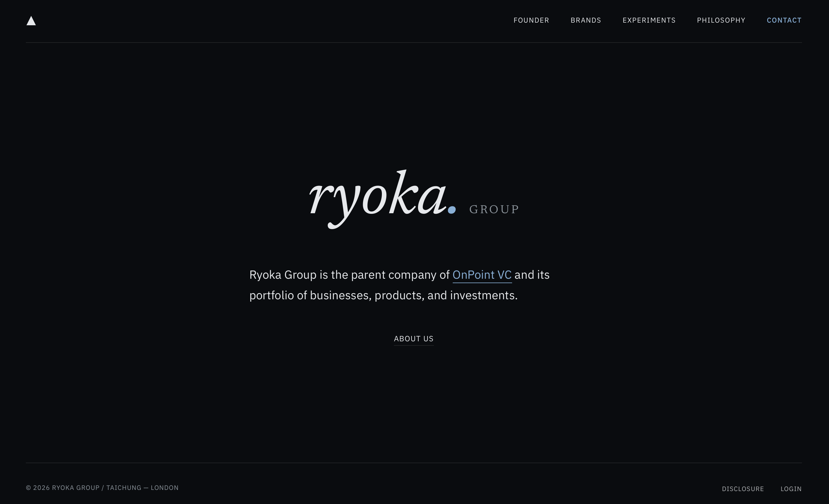Go to the Brands page

586,20
